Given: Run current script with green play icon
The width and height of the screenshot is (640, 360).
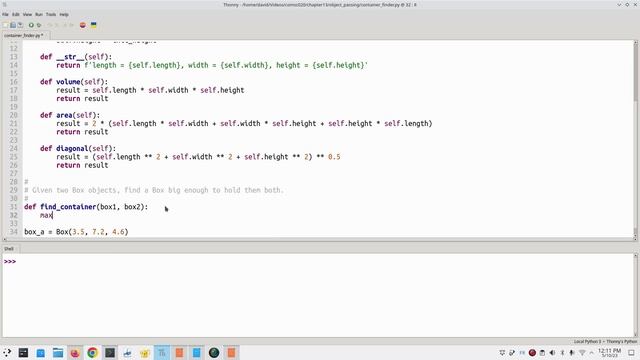Looking at the screenshot, I should pos(31,25).
